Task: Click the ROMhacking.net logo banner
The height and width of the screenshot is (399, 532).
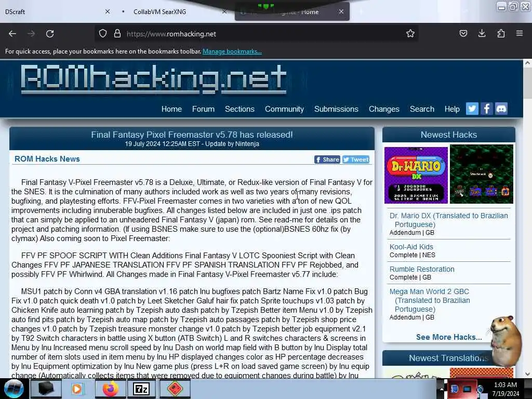Action: [x=154, y=79]
